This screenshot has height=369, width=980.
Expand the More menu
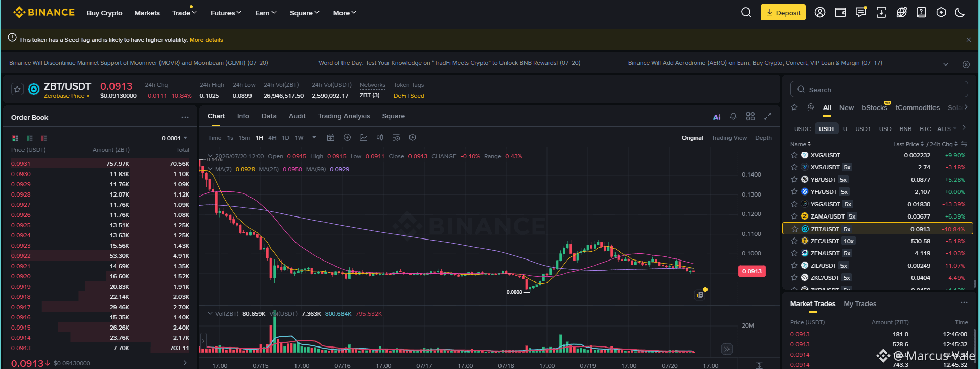345,13
